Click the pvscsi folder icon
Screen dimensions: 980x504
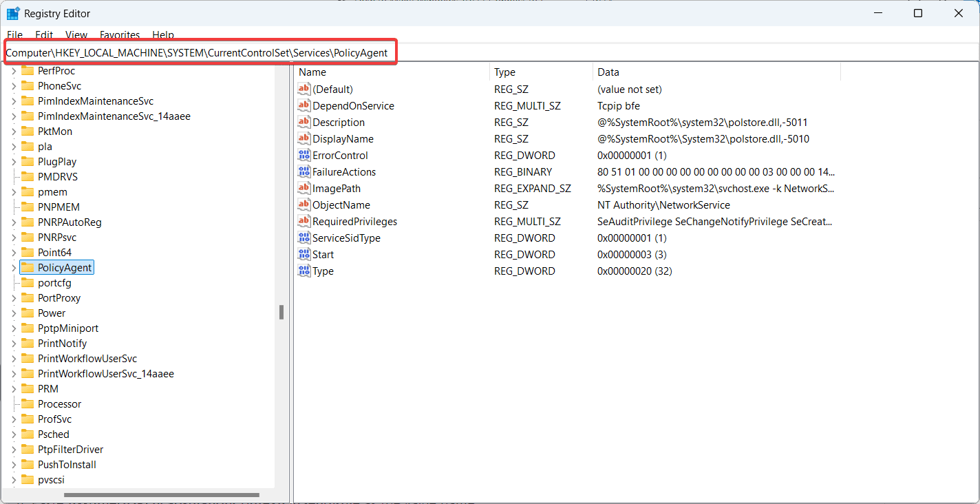[x=28, y=479]
